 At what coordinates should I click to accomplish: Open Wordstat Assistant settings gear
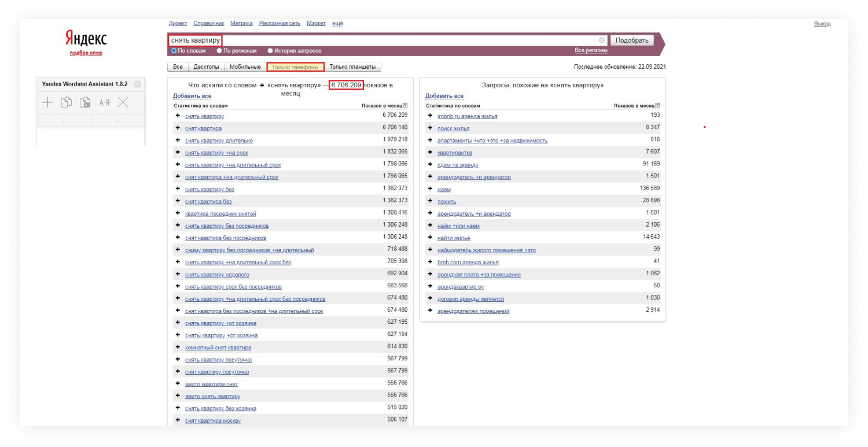(x=137, y=84)
